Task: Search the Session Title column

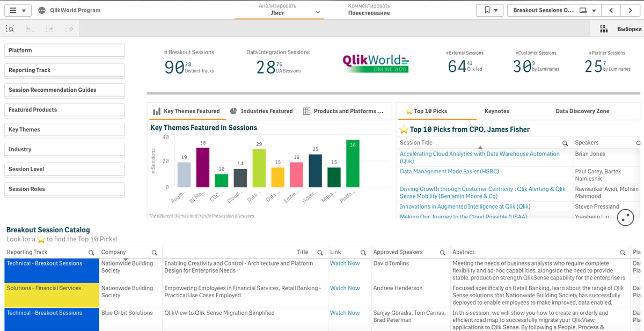Action: point(565,143)
